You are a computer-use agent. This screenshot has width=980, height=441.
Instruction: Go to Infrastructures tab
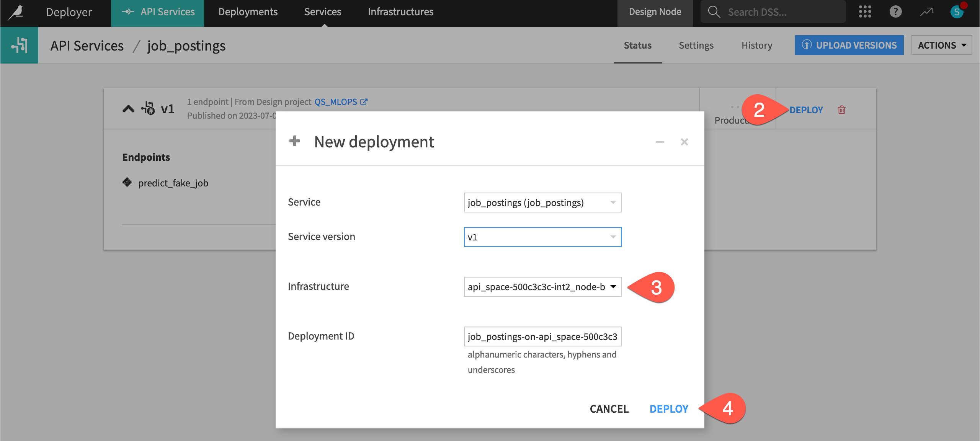[x=400, y=12]
